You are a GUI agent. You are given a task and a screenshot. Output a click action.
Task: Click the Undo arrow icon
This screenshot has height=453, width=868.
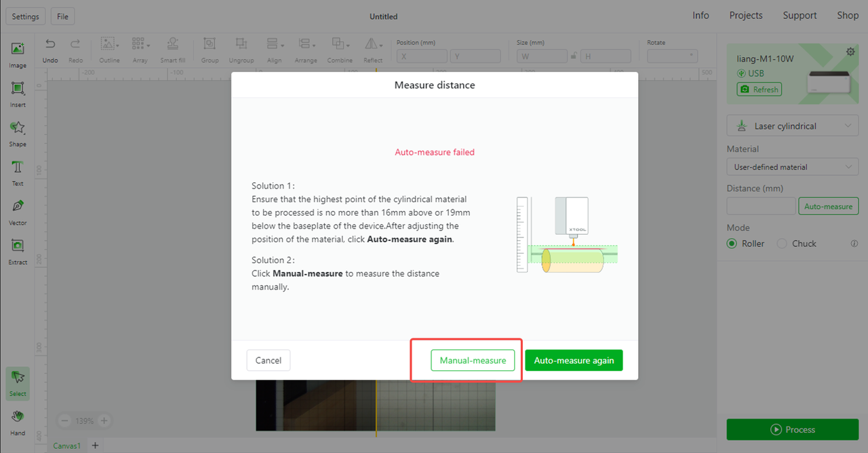point(50,44)
